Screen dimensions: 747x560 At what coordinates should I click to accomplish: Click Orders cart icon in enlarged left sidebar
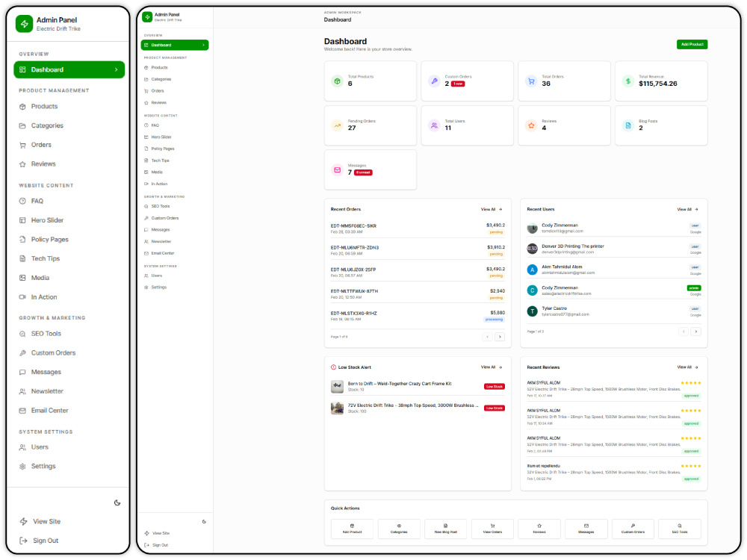coord(22,145)
